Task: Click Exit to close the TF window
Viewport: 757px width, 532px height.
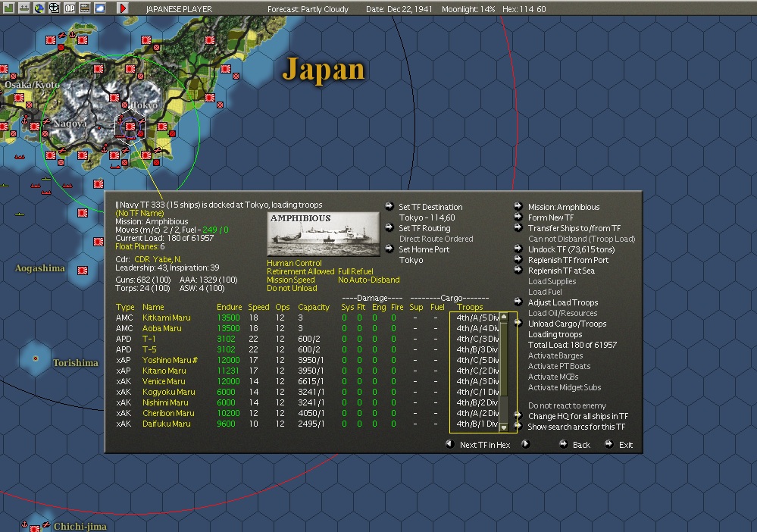Action: pyautogui.click(x=626, y=445)
